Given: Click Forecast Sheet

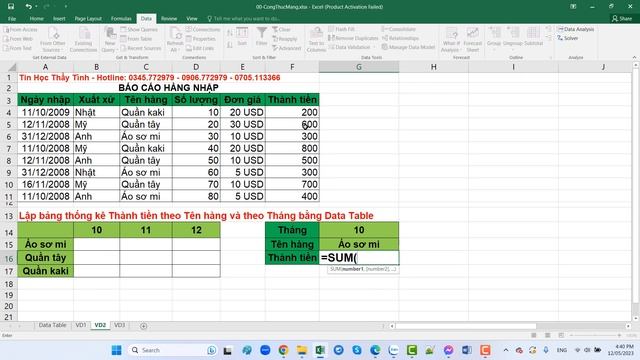Looking at the screenshot, I should (473, 40).
